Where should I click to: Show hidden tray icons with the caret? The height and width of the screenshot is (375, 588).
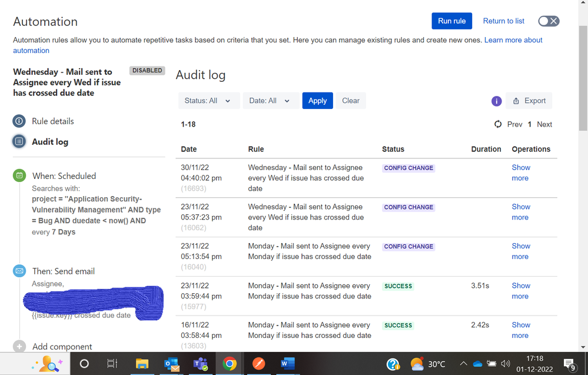[463, 363]
